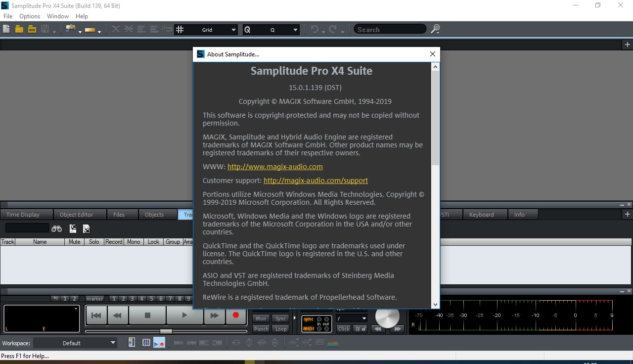This screenshot has width=633, height=364.
Task: Toggle the Mon monitoring button
Action: (x=261, y=318)
